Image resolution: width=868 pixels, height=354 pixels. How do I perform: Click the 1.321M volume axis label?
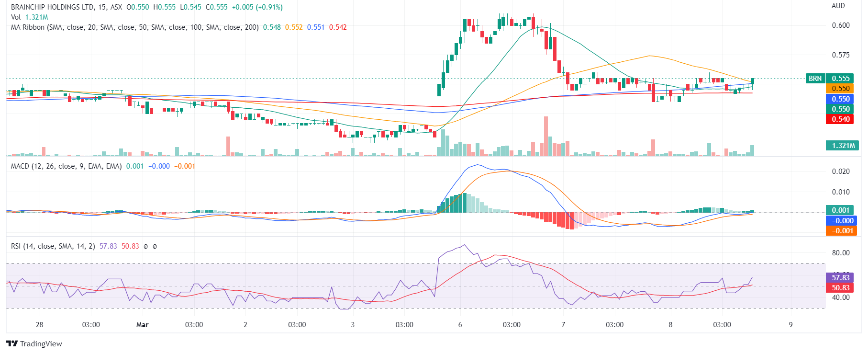(843, 145)
